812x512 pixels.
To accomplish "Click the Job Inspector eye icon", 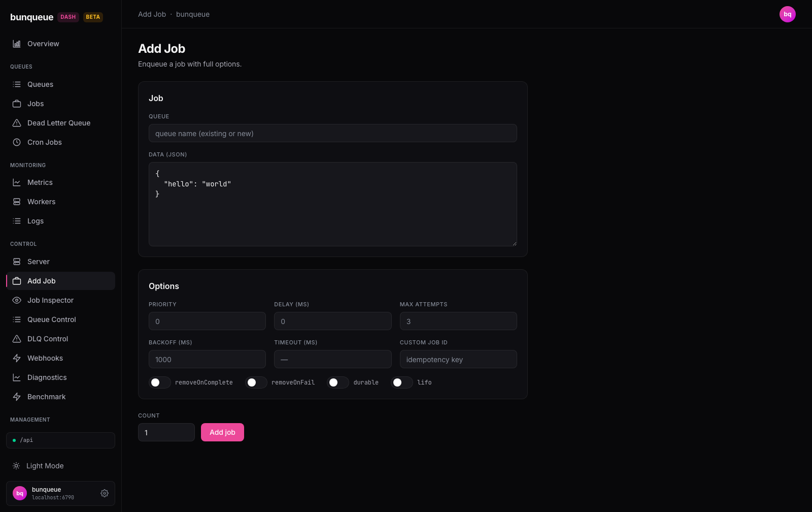I will 17,300.
